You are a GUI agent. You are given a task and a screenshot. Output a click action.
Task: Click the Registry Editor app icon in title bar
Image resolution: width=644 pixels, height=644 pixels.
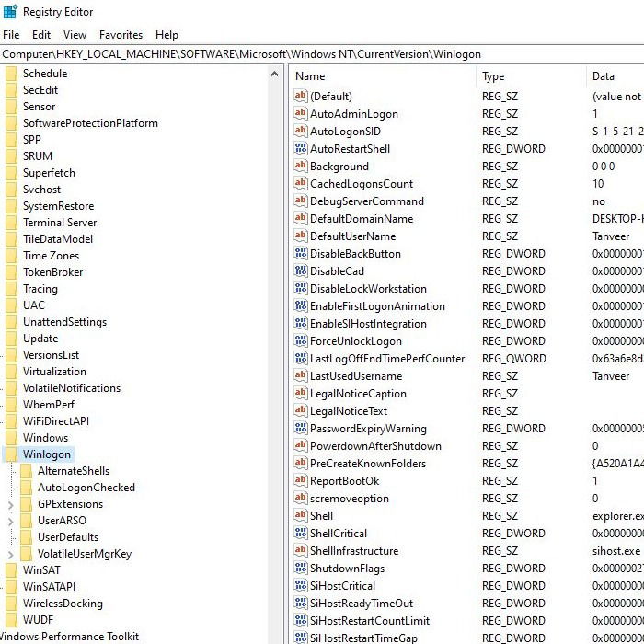10,11
